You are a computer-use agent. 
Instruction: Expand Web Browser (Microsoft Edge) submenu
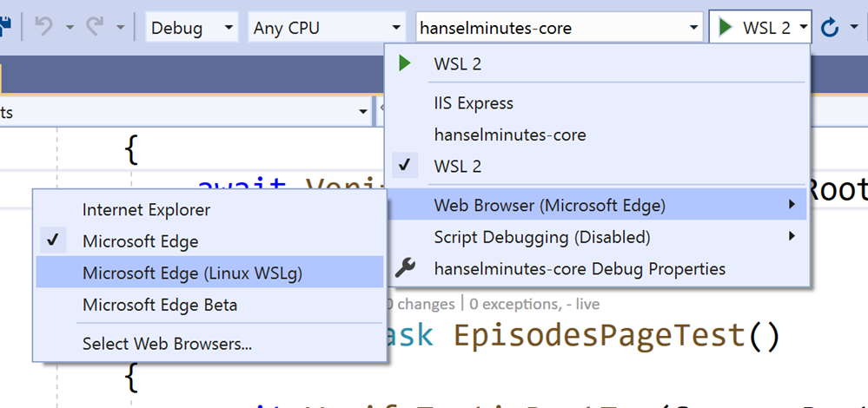pos(598,206)
